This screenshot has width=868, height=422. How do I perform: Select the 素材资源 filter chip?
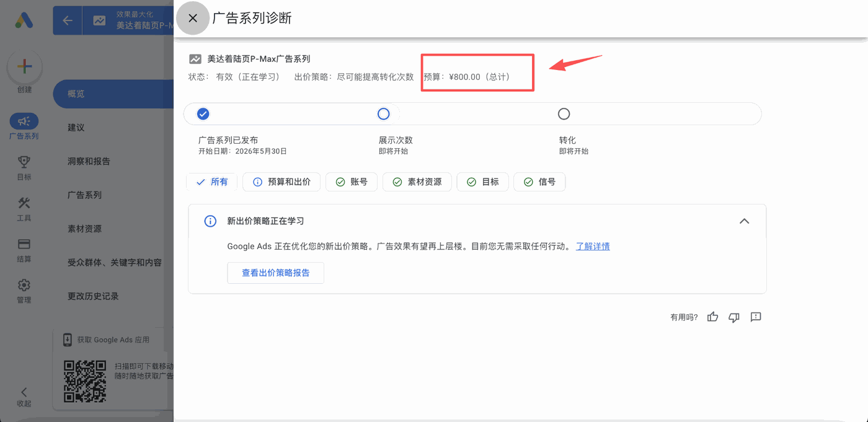tap(417, 182)
